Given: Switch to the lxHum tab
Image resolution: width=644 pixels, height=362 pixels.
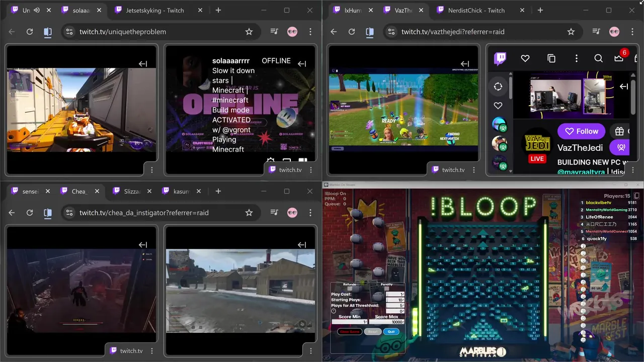Looking at the screenshot, I should coord(353,10).
